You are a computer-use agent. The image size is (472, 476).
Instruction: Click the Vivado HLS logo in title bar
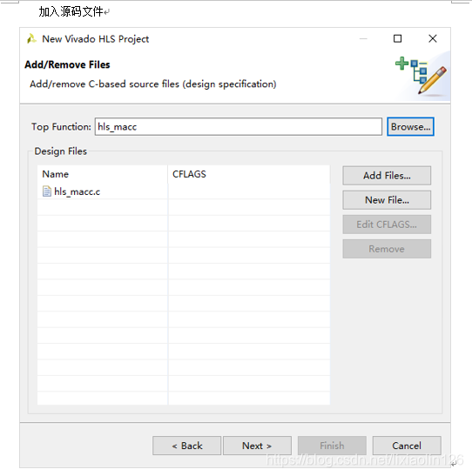(x=31, y=39)
